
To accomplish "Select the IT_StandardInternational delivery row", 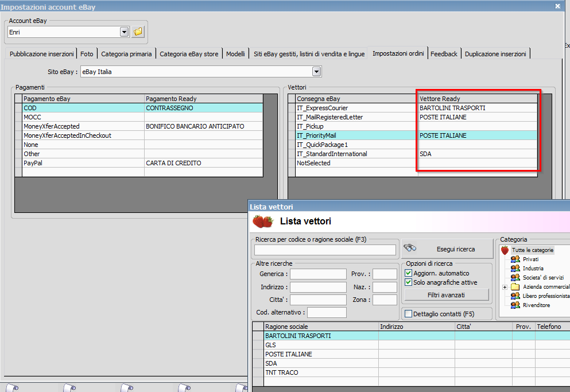I will pyautogui.click(x=413, y=154).
